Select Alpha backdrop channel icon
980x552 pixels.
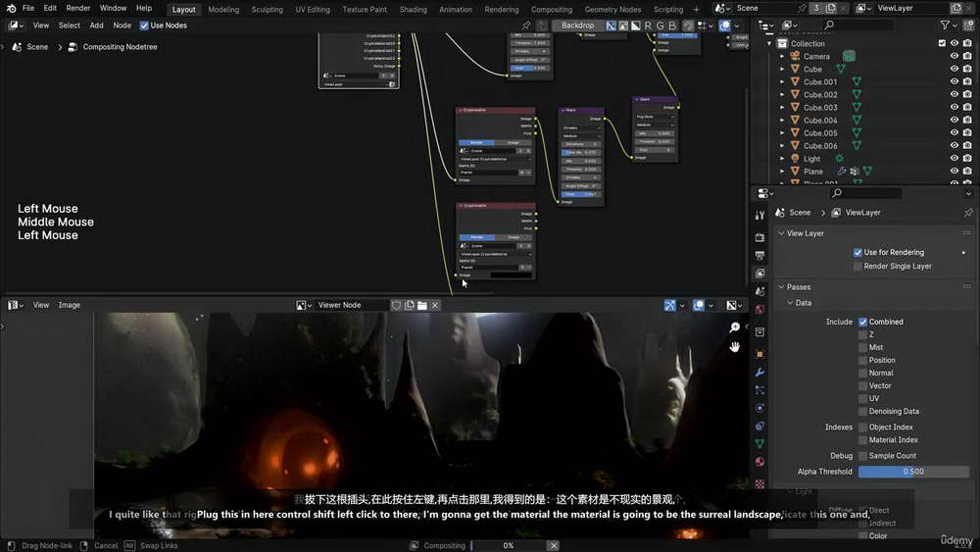point(636,25)
